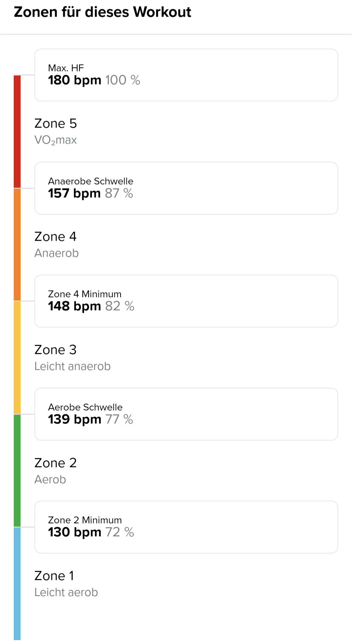The height and width of the screenshot is (644, 352).
Task: Tap the Zone 3 heading
Action: pyautogui.click(x=55, y=350)
